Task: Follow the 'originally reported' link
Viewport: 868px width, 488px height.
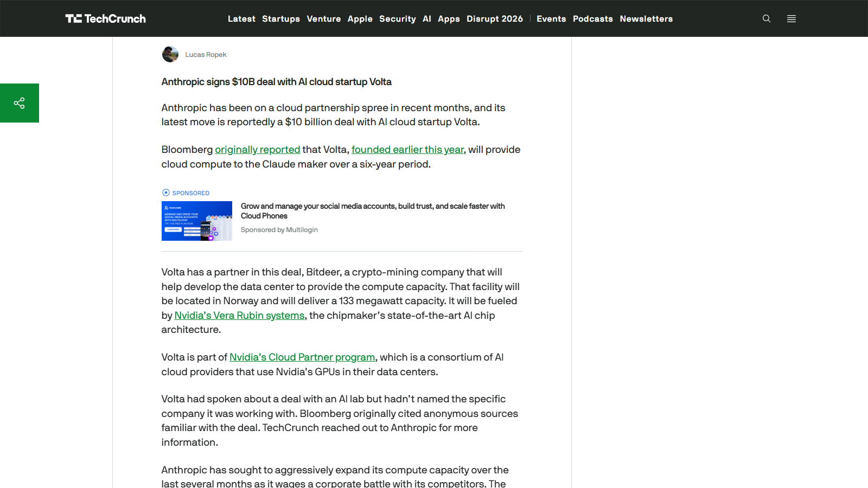Action: point(258,150)
